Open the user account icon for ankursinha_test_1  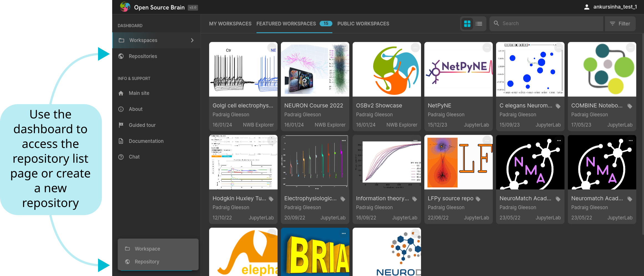pos(587,7)
